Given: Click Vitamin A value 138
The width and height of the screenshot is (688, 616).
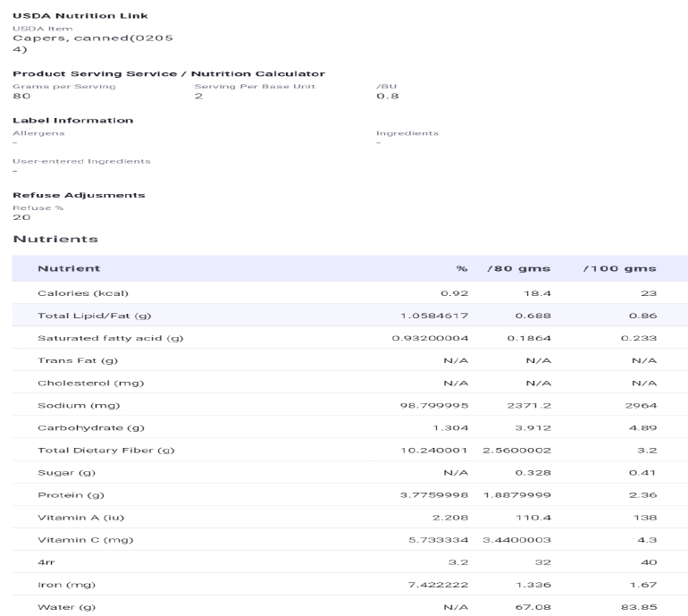Looking at the screenshot, I should tap(644, 518).
